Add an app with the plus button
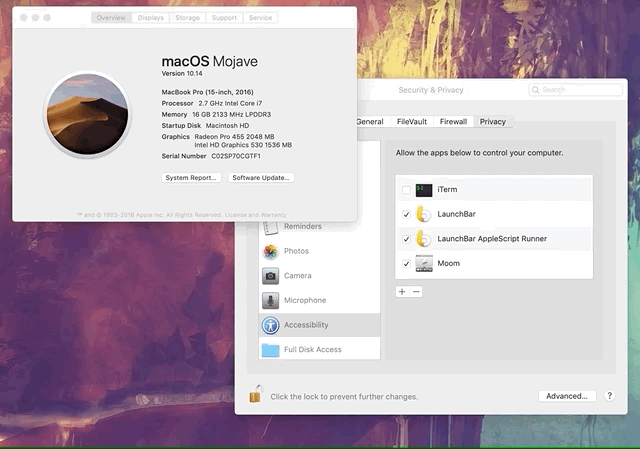640x449 pixels. (x=402, y=292)
